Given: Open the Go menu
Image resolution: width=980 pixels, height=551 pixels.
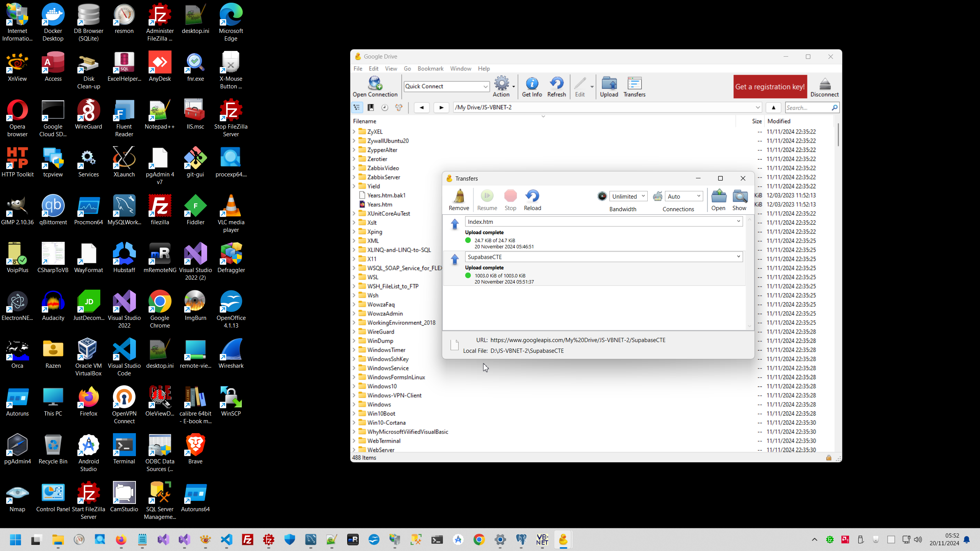Looking at the screenshot, I should pyautogui.click(x=407, y=68).
